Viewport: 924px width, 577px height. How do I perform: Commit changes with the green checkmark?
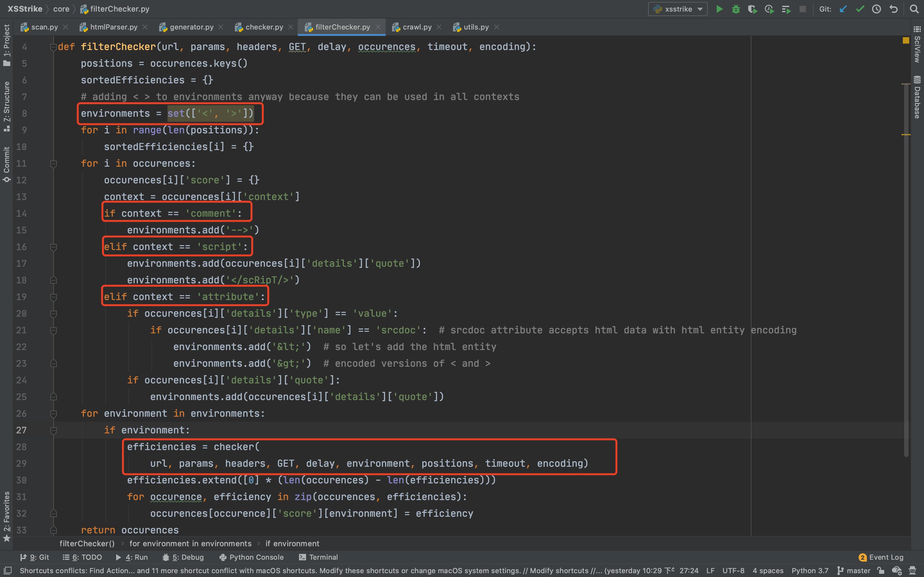pyautogui.click(x=860, y=9)
